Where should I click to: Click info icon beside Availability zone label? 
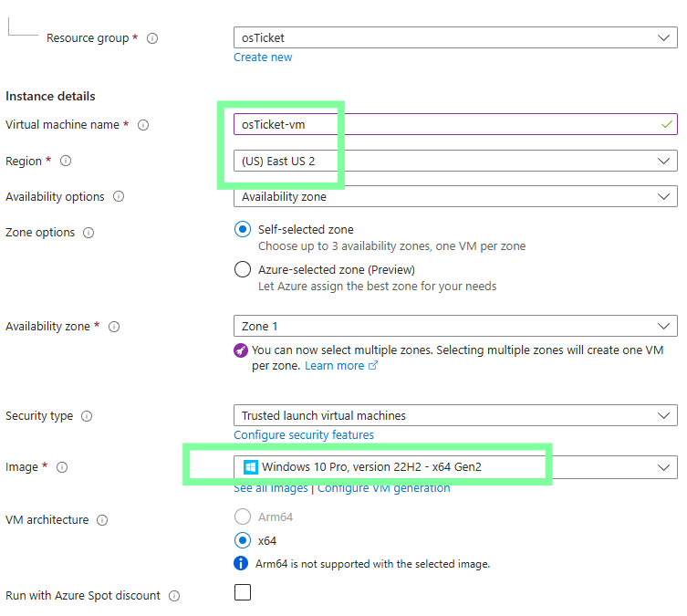[114, 327]
